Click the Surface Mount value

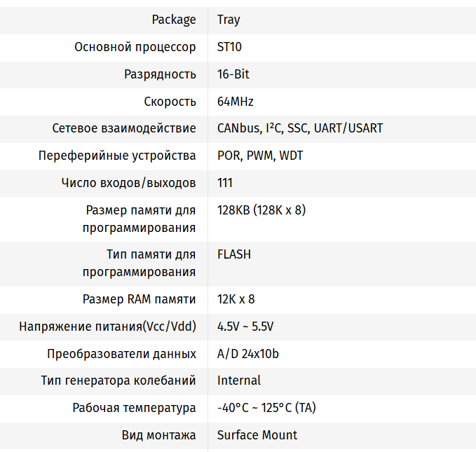pyautogui.click(x=257, y=435)
